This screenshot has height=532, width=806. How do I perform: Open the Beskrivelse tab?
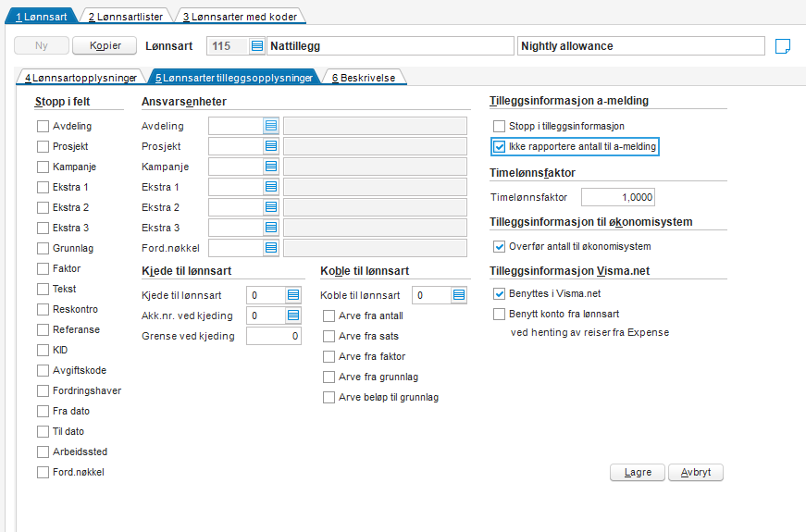click(x=363, y=78)
